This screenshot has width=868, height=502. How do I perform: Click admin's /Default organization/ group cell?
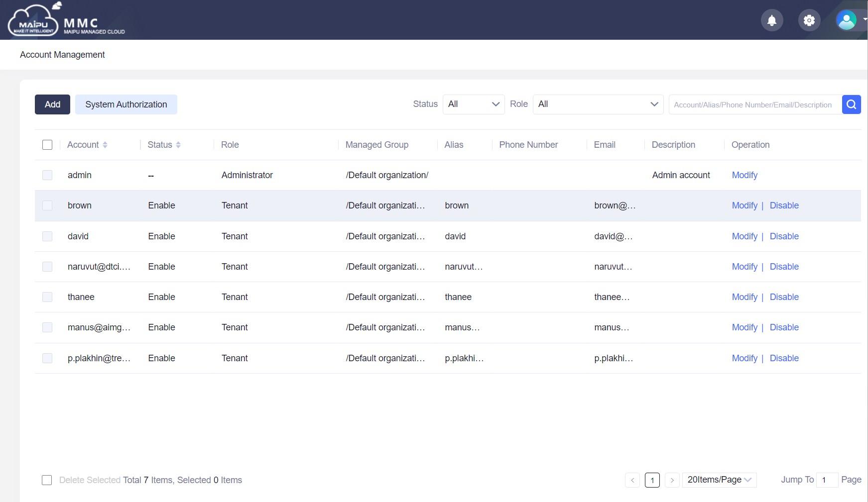387,175
